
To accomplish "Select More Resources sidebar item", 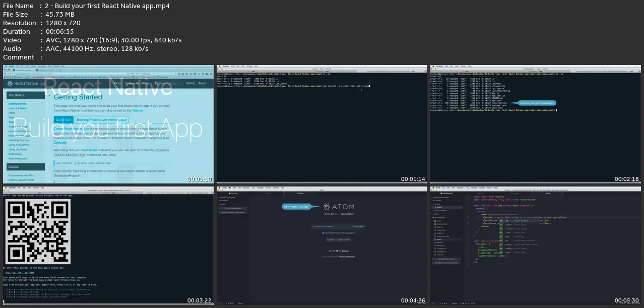I will pyautogui.click(x=18, y=158).
